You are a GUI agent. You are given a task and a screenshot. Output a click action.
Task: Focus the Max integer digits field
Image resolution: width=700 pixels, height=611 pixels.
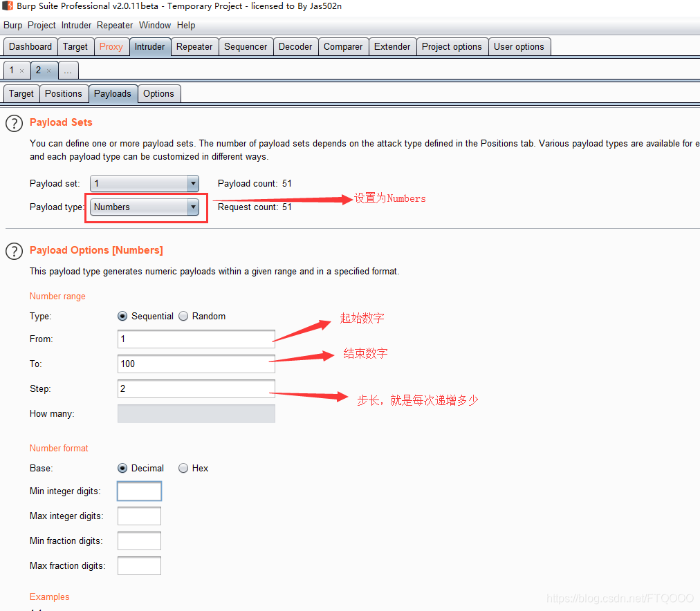(139, 516)
